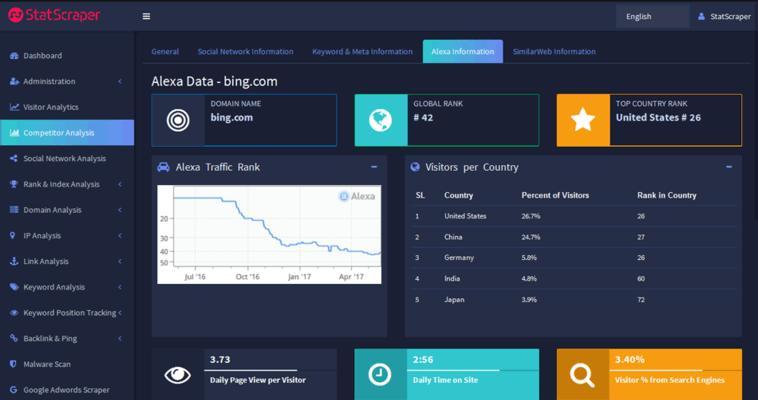The height and width of the screenshot is (400, 758).
Task: Click the Keyword Position Tracking eye icon
Action: click(14, 312)
